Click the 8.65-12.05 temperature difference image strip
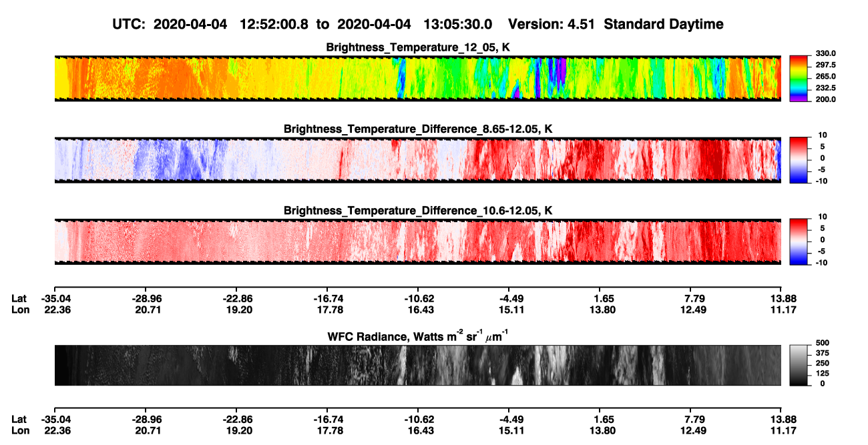 [x=417, y=159]
